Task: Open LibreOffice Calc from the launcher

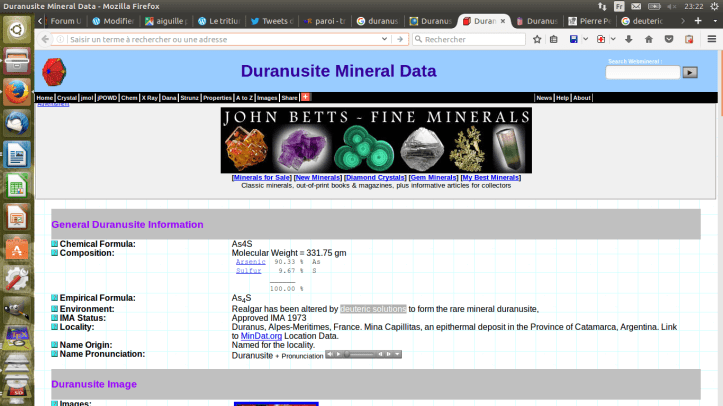Action: 17,186
